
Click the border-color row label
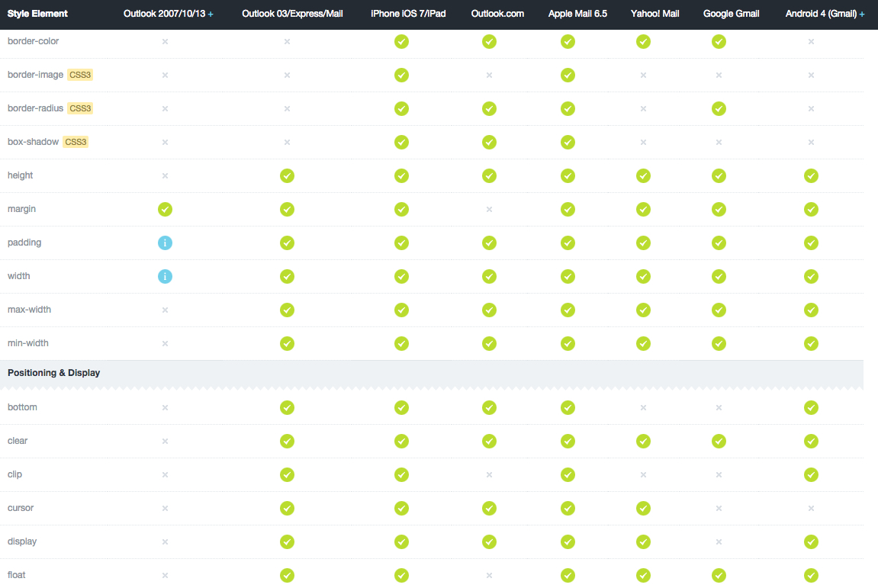[x=33, y=41]
